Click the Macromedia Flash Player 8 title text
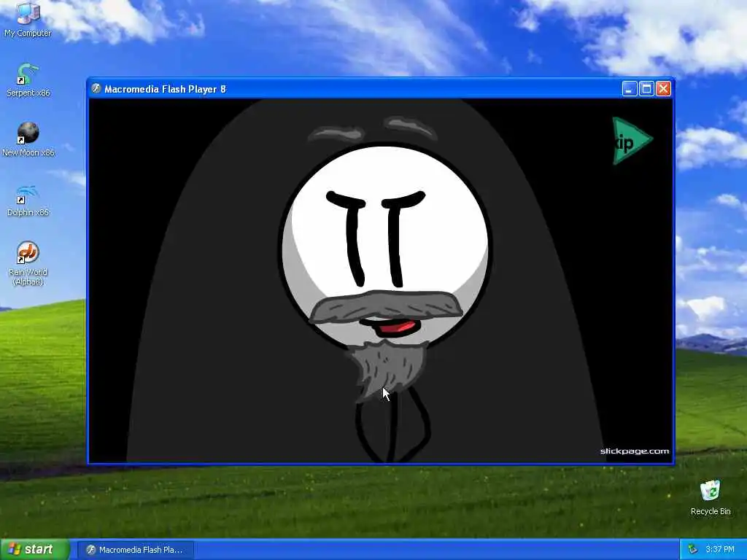747x560 pixels. [165, 89]
